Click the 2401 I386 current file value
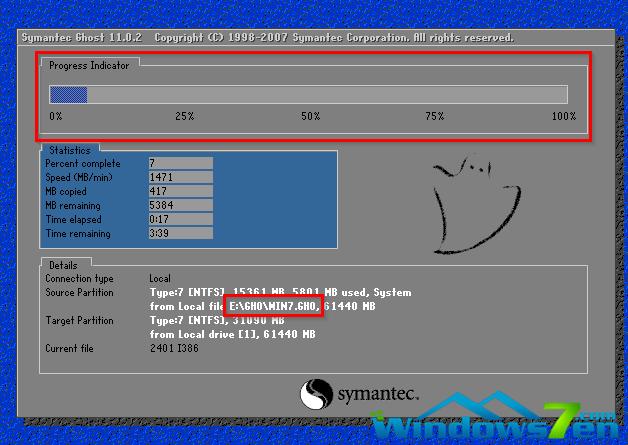 [x=174, y=348]
